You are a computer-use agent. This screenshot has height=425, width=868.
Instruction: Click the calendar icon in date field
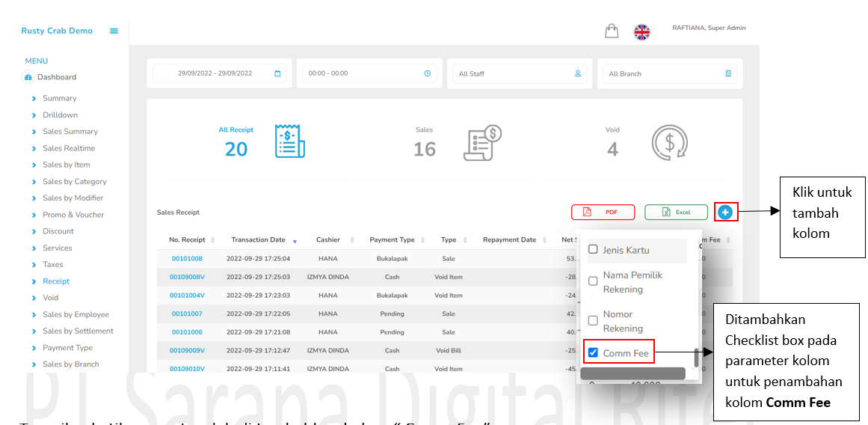point(277,73)
